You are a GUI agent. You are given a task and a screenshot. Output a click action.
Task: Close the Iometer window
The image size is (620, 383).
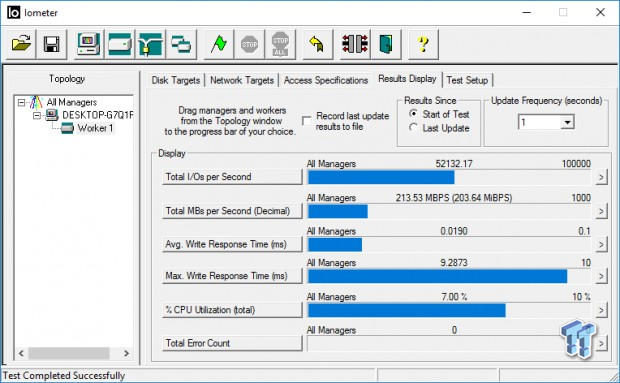pyautogui.click(x=600, y=12)
